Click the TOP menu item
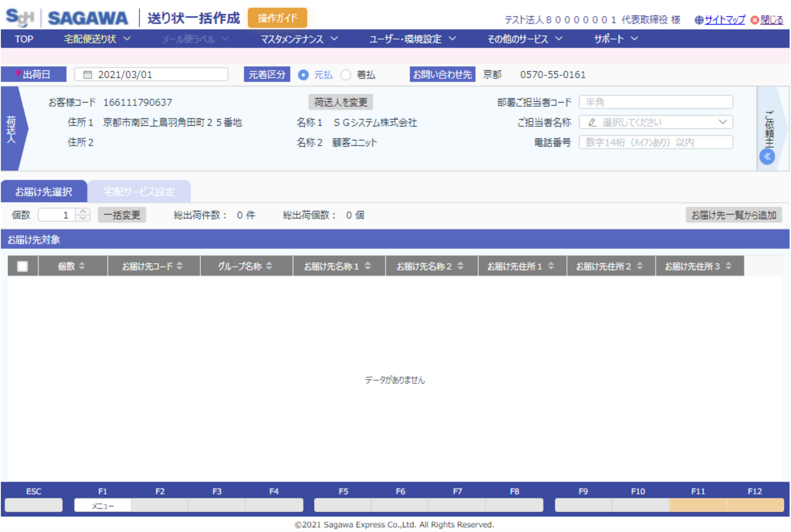Viewport: 791px width, 532px height. [x=23, y=39]
